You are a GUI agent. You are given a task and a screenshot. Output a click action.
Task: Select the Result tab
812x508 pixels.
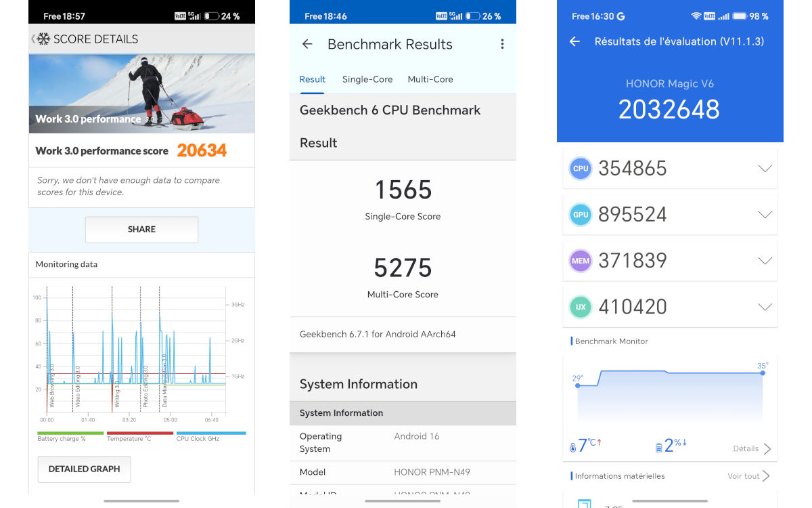pos(313,79)
